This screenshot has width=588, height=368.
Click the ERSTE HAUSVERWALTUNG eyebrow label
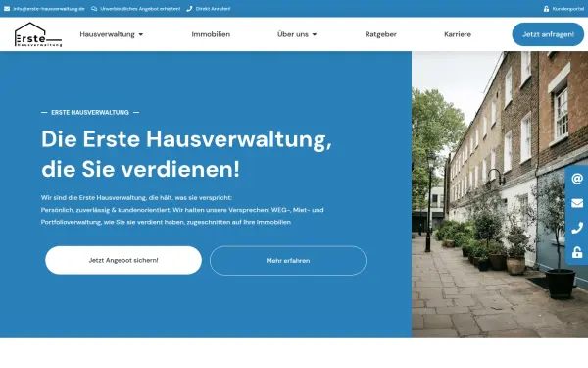point(90,112)
